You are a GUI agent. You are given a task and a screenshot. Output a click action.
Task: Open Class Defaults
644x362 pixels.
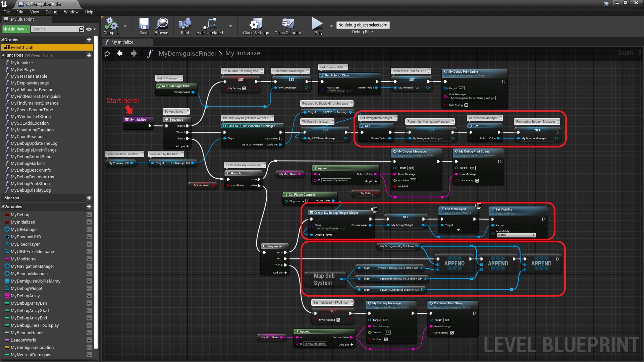coord(288,26)
